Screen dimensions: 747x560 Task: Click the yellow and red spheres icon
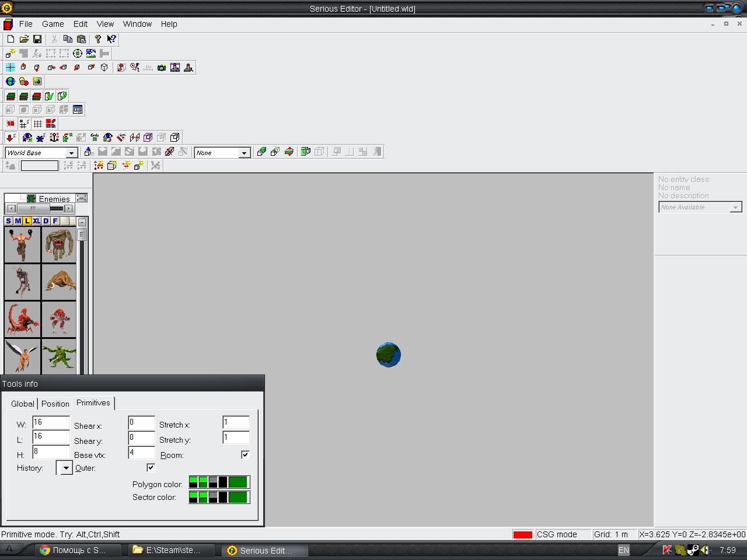click(24, 82)
